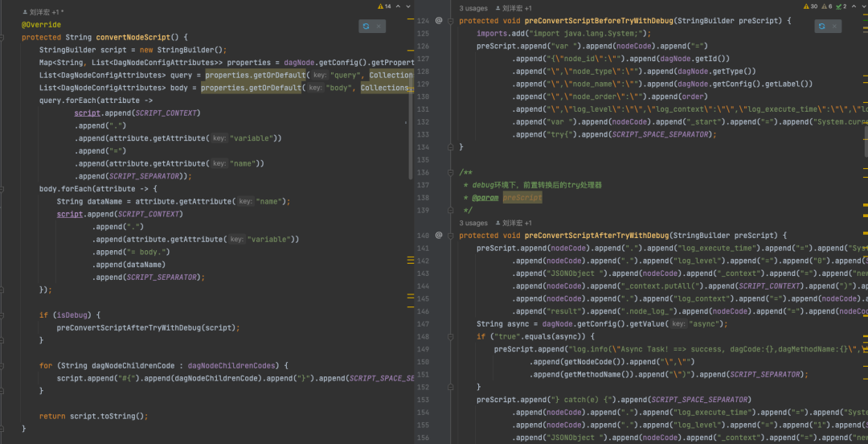The height and width of the screenshot is (444, 868).
Task: Click 'body.forEach(attribute -> {' line
Action: 99,188
